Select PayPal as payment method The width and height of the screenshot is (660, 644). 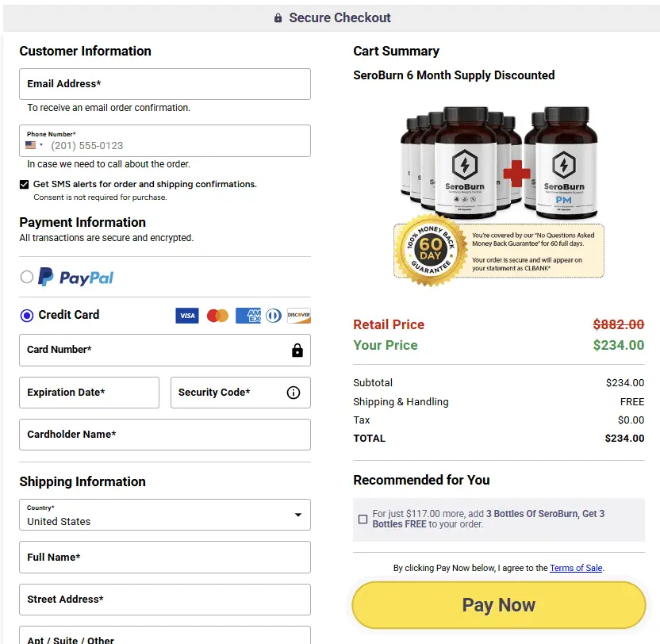pos(25,277)
